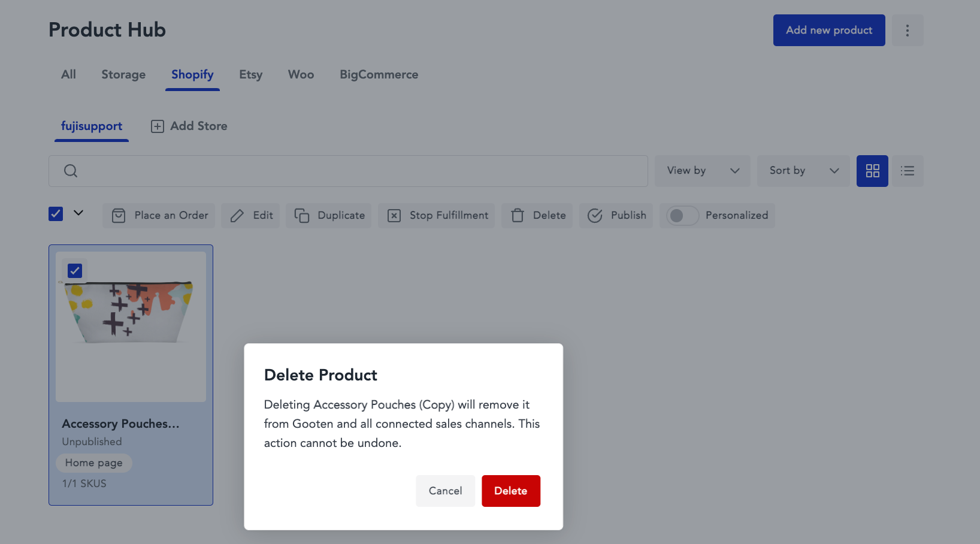This screenshot has height=544, width=980.
Task: Cancel the Delete Product dialog
Action: 446,491
